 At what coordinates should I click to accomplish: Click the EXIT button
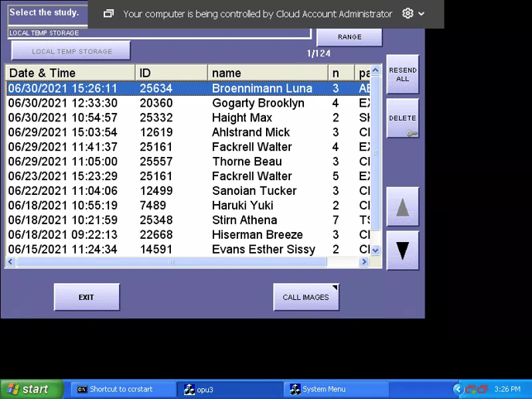(87, 298)
